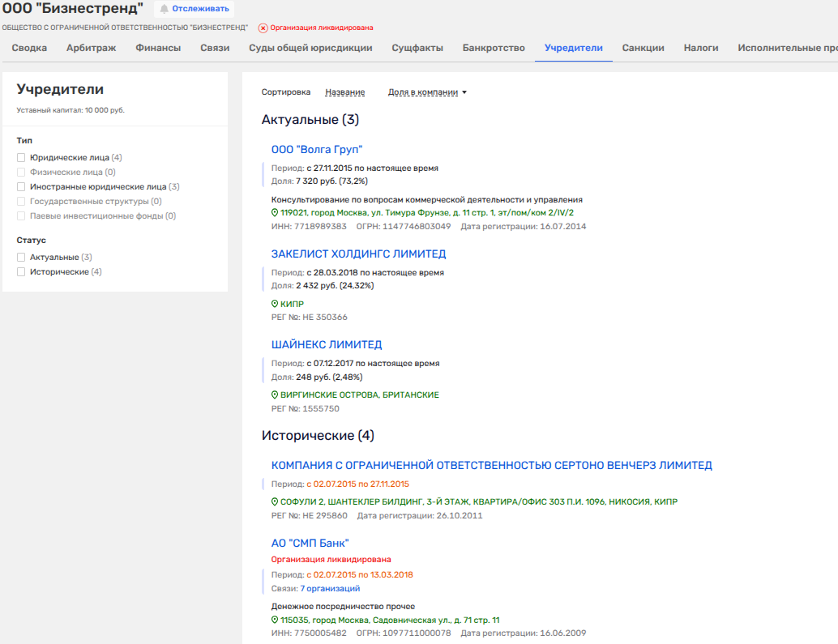The width and height of the screenshot is (838, 644).
Task: Tick the Актуальные status checkbox
Action: click(x=21, y=258)
